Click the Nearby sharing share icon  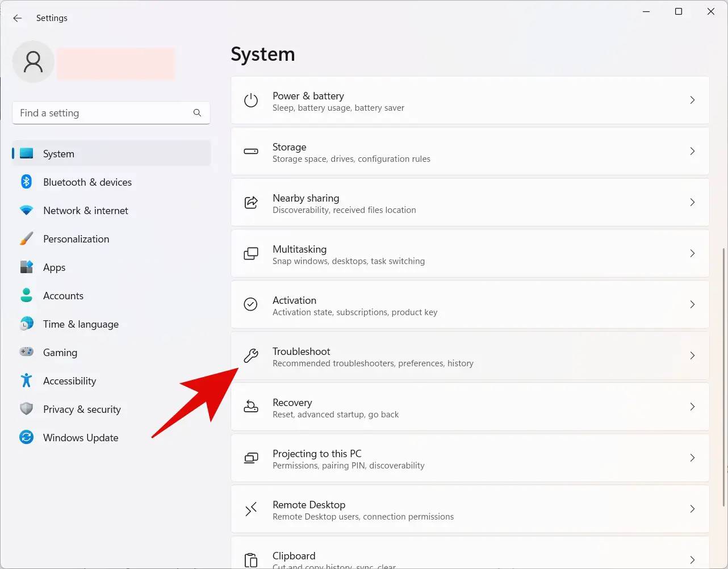click(251, 202)
